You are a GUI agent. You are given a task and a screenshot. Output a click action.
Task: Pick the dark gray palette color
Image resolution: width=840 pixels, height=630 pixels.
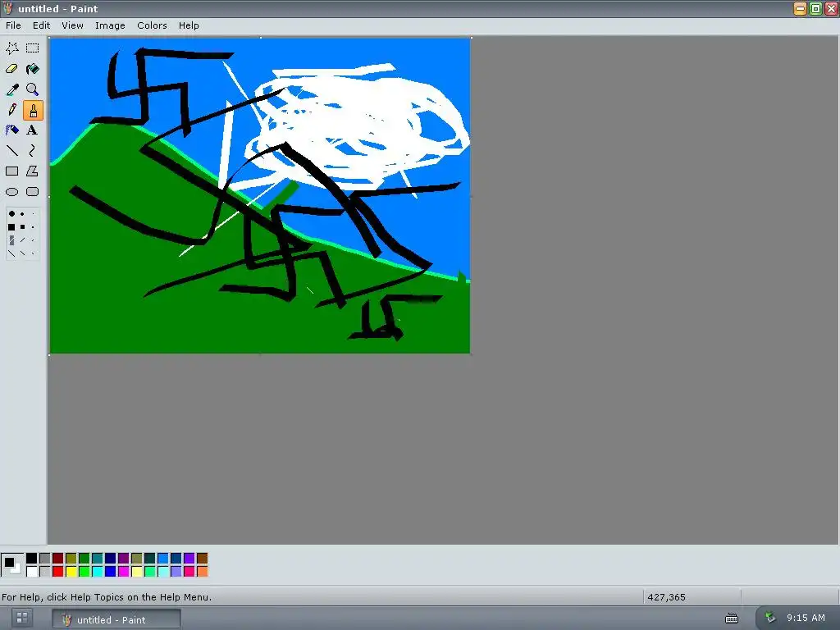[x=44, y=558]
